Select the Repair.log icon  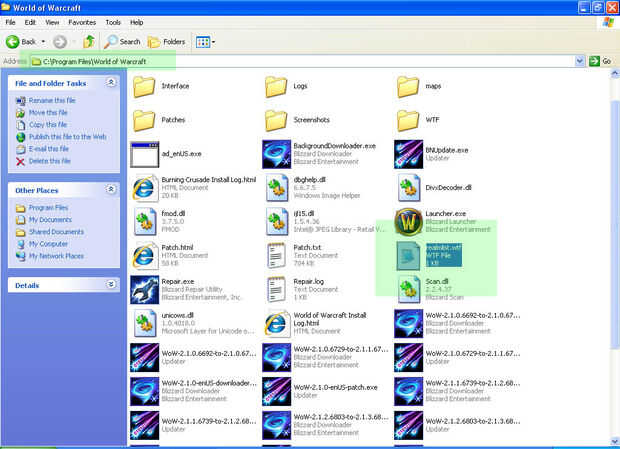click(x=276, y=290)
